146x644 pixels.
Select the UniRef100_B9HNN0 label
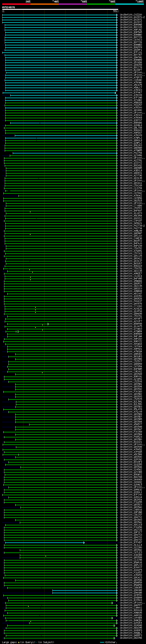(131, 35)
